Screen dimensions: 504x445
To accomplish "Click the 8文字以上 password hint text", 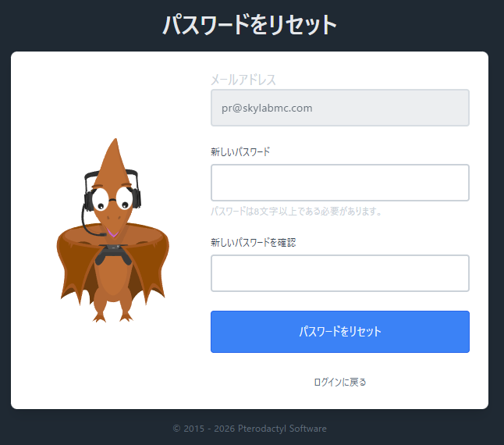I will [296, 212].
